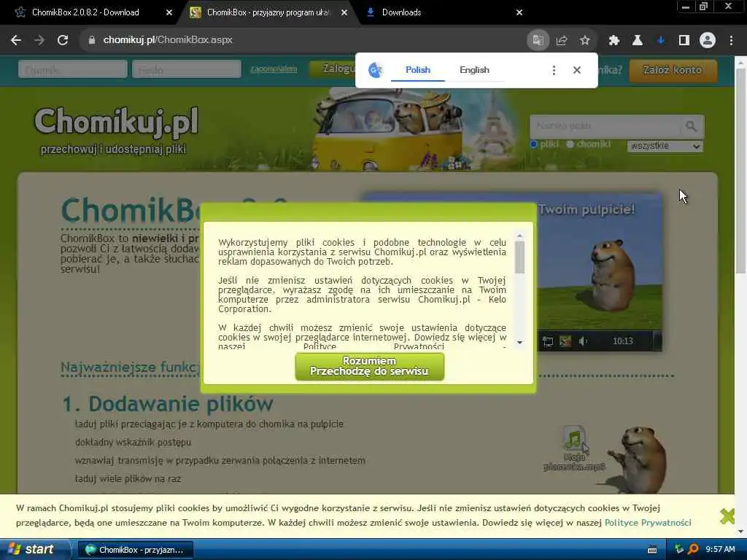Screen dimensions: 747x560
Task: Click the cookie dialog scrollbar thumb
Action: point(519,257)
